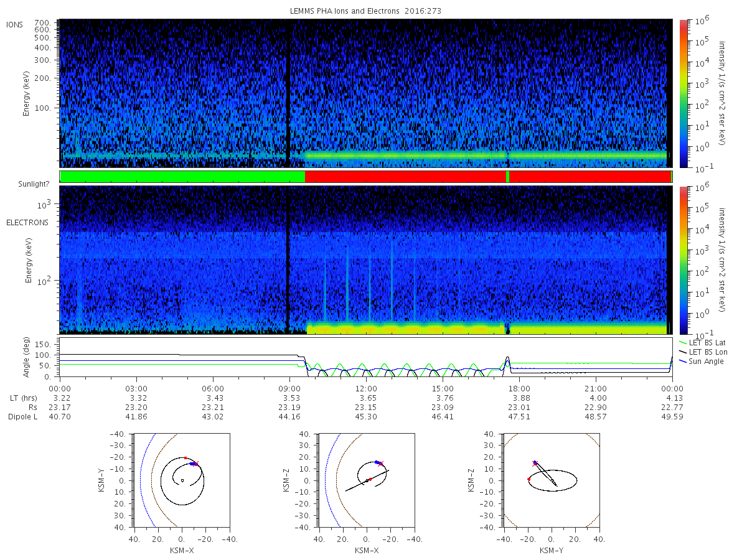Select the Dipole L value 40.70
The height and width of the screenshot is (560, 747).
point(60,416)
